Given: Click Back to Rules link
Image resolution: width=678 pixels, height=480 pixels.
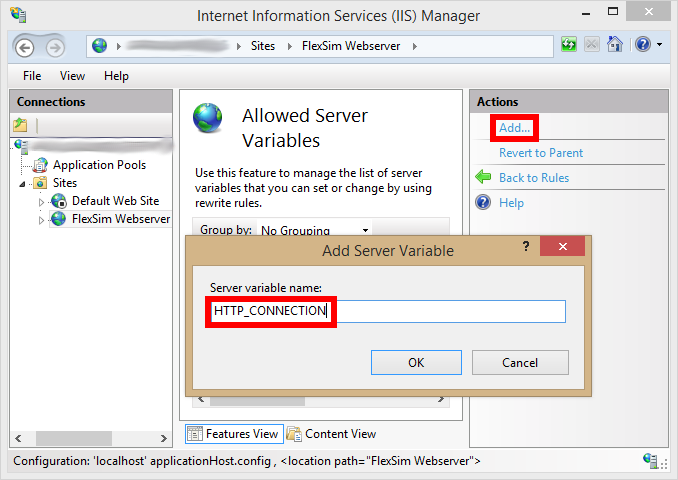Looking at the screenshot, I should pyautogui.click(x=534, y=178).
